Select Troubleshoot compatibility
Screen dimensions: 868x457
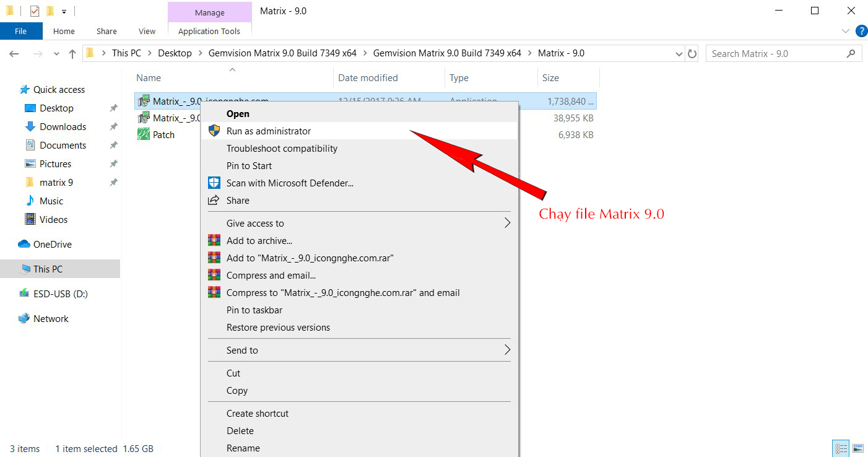[x=359, y=149]
